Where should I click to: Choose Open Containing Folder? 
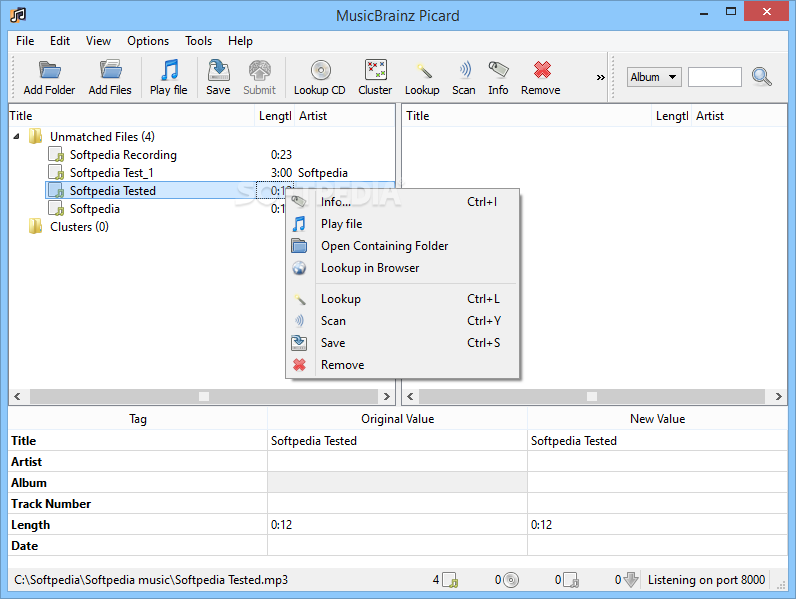403,246
